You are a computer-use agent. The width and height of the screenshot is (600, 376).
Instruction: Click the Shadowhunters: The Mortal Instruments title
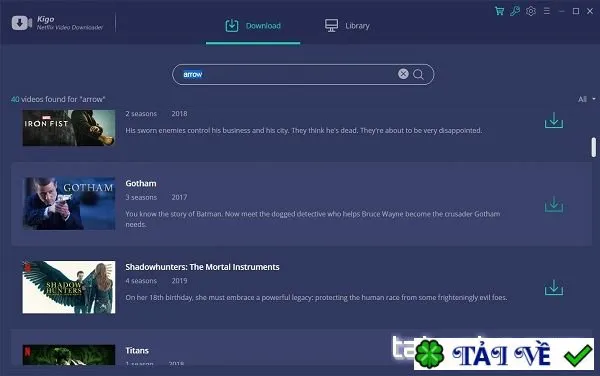pos(202,267)
